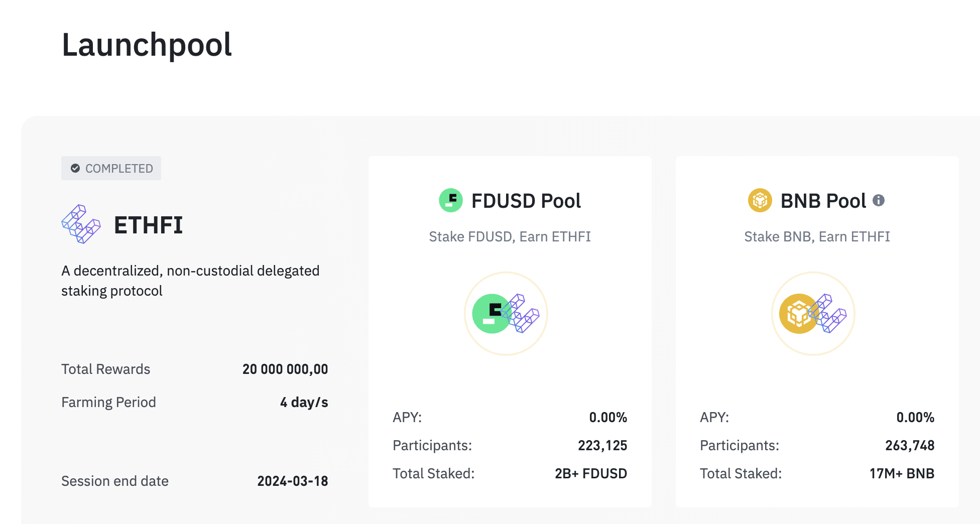This screenshot has width=980, height=524.
Task: Click the ETHFI project name heading
Action: click(x=148, y=225)
